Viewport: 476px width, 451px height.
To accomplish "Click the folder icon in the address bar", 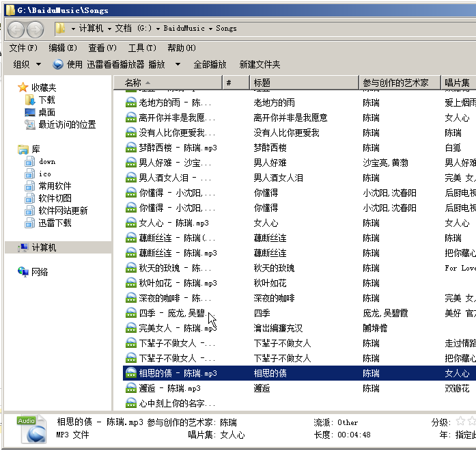I will [x=60, y=28].
